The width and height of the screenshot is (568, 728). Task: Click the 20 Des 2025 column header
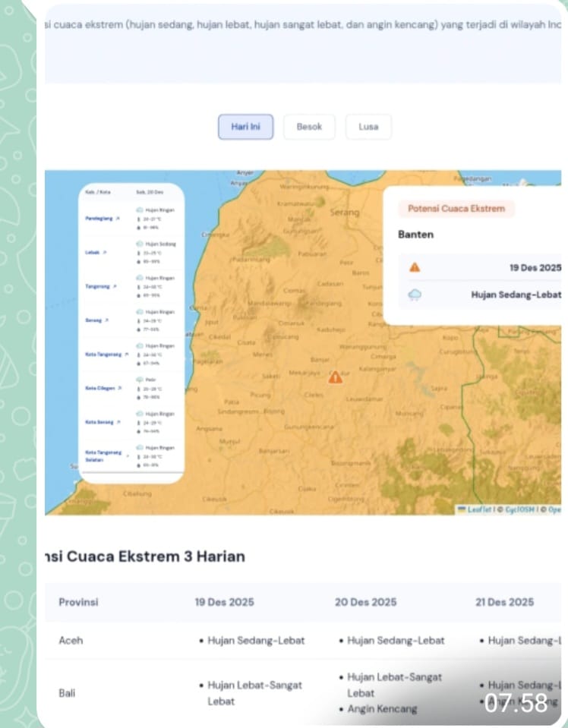[x=365, y=602]
